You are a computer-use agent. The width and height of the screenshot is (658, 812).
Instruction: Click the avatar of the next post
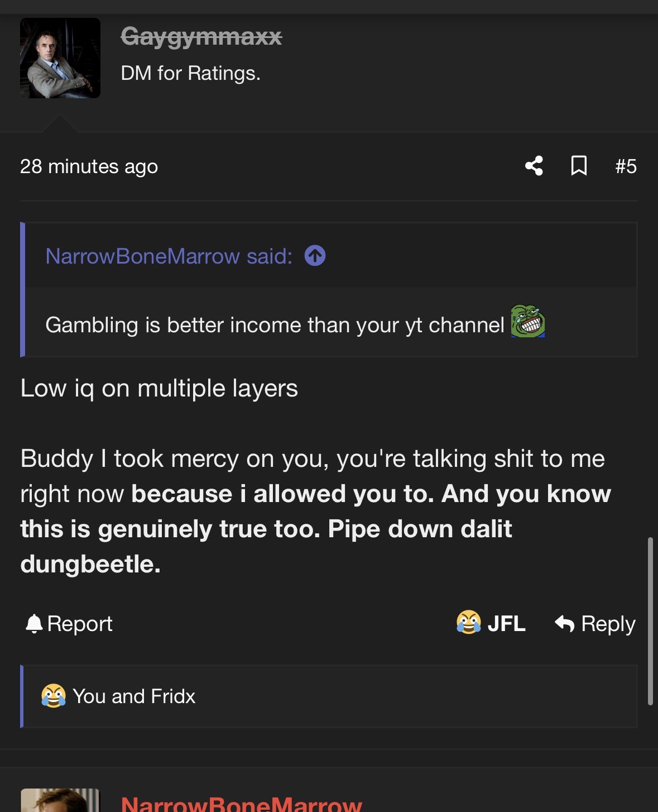click(60, 801)
